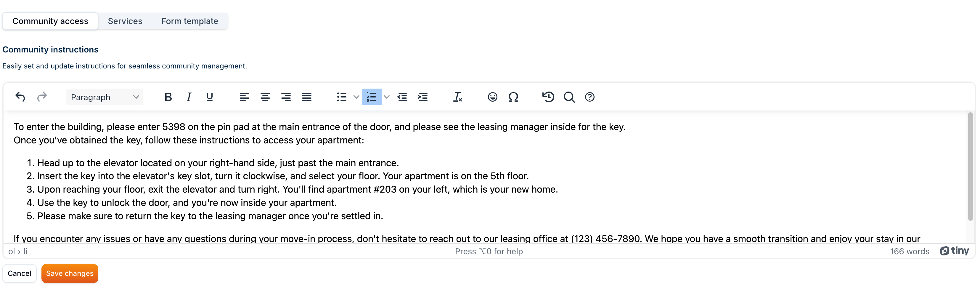Clear formatting with the Tx icon
Screen dimensions: 980x288
[457, 97]
